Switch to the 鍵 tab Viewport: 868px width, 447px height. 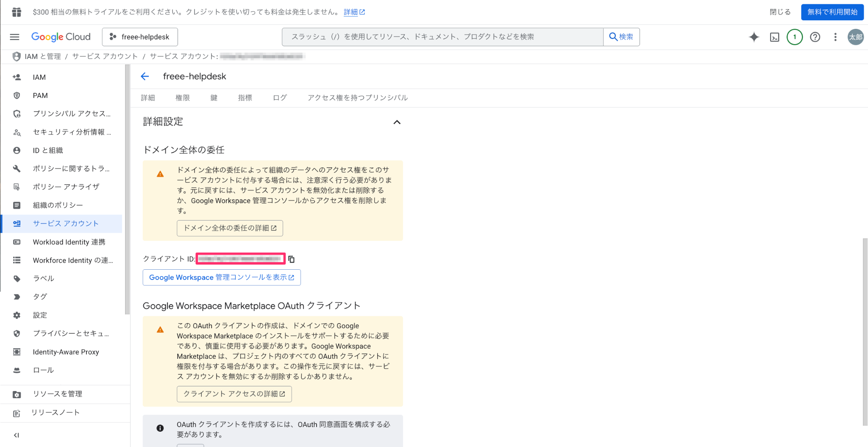pyautogui.click(x=214, y=98)
